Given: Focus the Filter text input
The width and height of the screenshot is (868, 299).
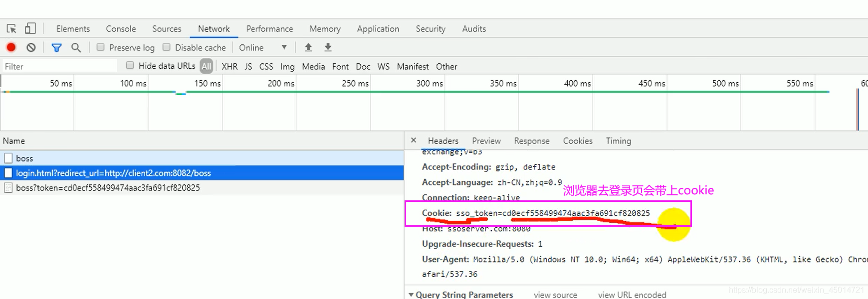Looking at the screenshot, I should 59,66.
